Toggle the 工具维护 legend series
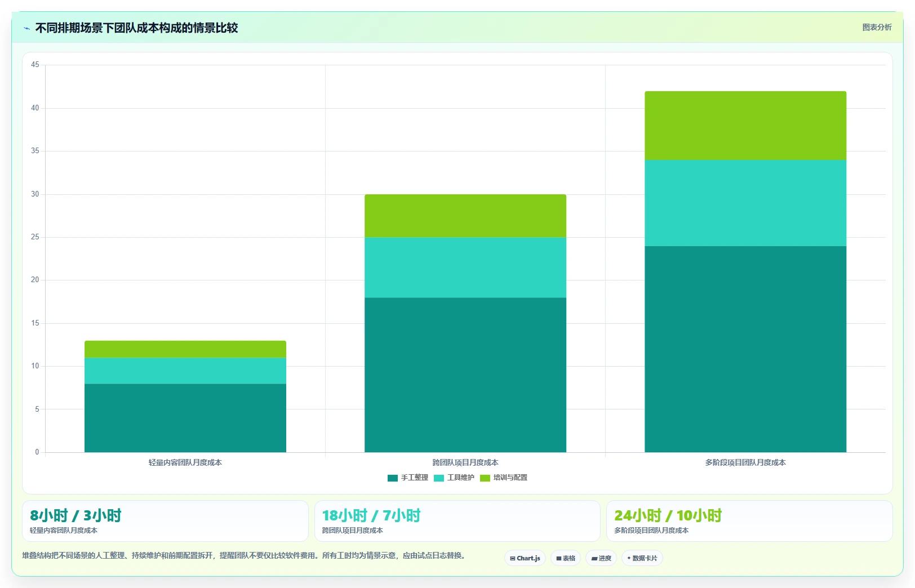Viewport: 915px width, 588px height. (454, 478)
